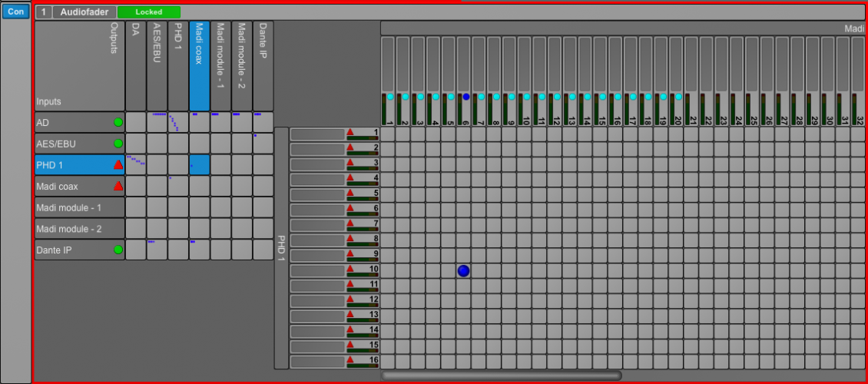Screen dimensions: 868x384
Task: Open overview cell routing AD to AES/EBU
Action: (157, 122)
